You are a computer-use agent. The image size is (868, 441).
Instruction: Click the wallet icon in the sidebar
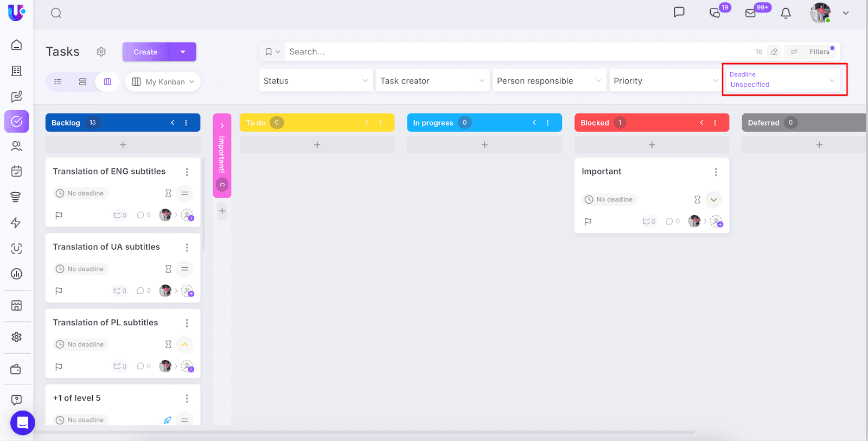point(16,369)
